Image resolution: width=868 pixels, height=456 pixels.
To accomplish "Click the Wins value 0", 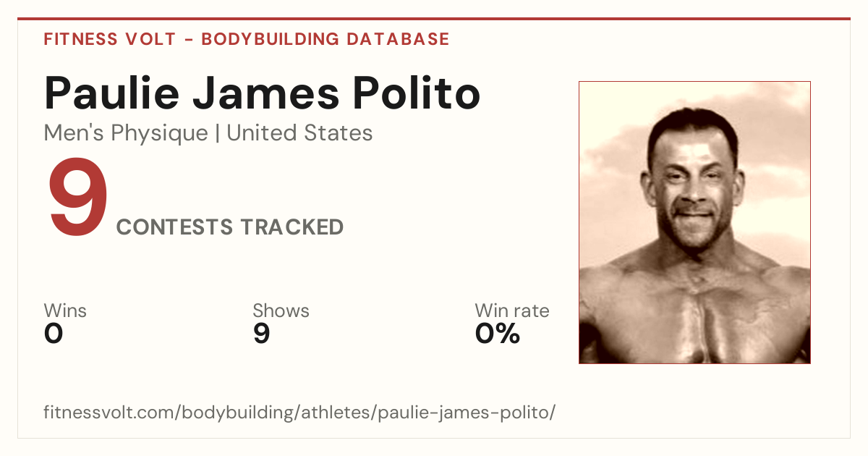I will click(x=54, y=334).
